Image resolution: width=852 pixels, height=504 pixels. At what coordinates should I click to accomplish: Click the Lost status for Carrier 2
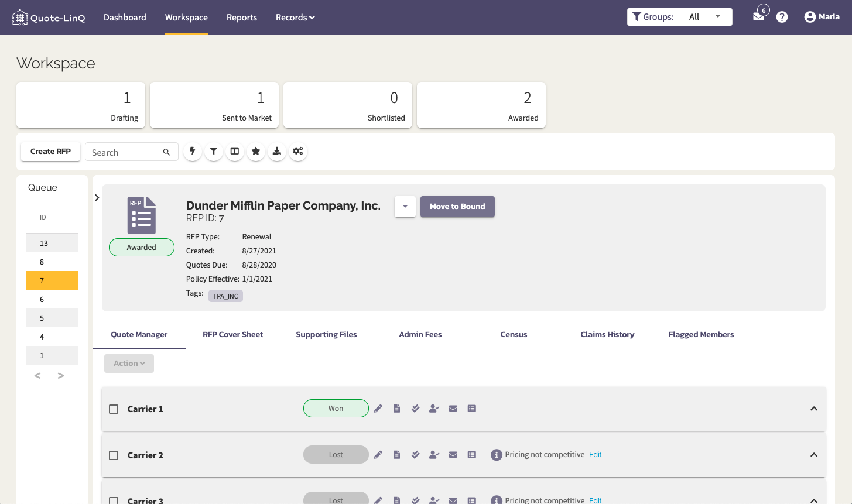336,455
